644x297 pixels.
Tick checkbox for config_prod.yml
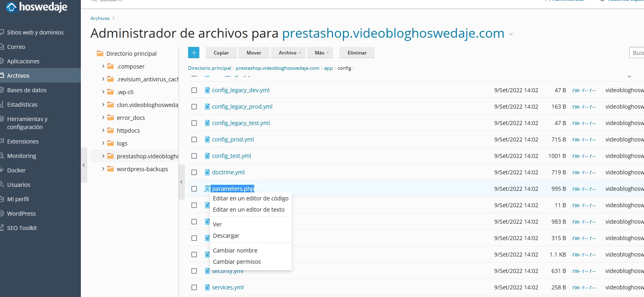[x=194, y=139]
